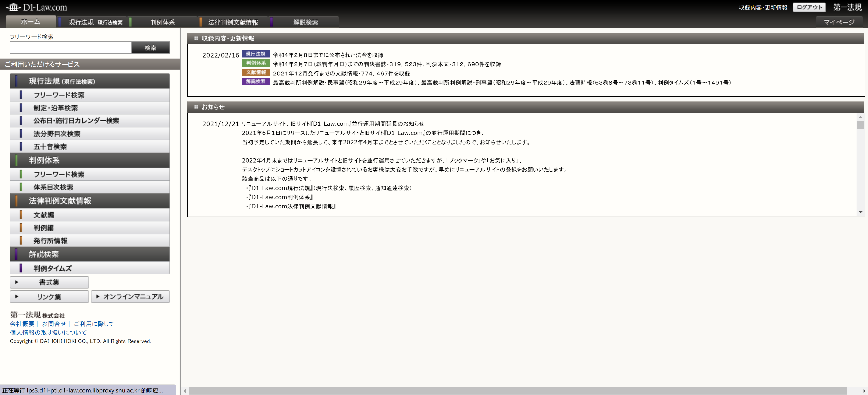The width and height of the screenshot is (868, 395).
Task: Click the green 判例体系 update badge
Action: tap(255, 63)
